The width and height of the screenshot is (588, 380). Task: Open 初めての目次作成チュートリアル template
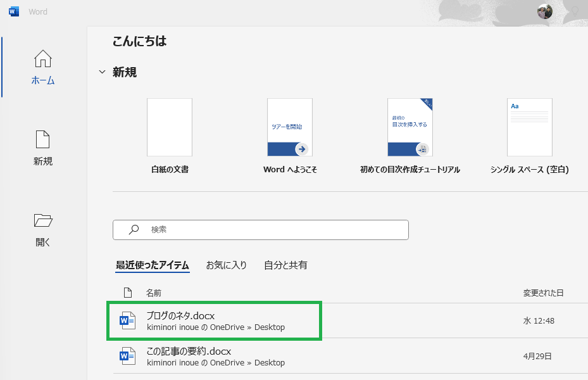click(x=410, y=136)
